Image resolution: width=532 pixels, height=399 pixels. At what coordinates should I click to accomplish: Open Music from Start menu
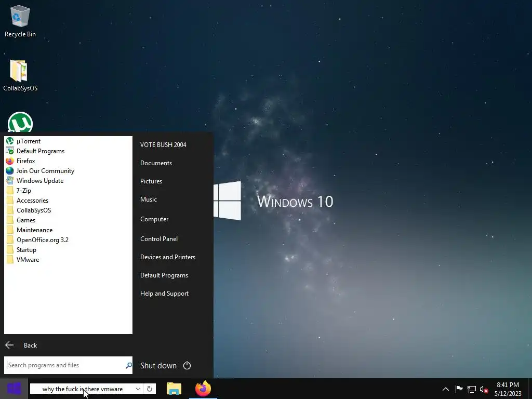(148, 199)
